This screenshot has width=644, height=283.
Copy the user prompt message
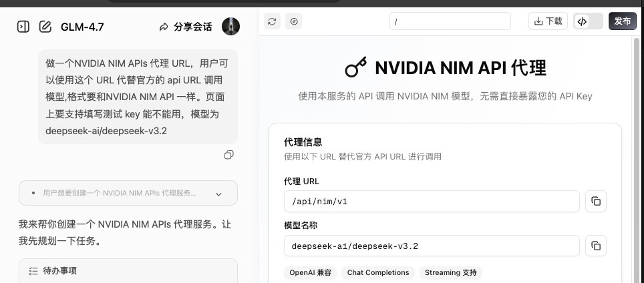[228, 155]
